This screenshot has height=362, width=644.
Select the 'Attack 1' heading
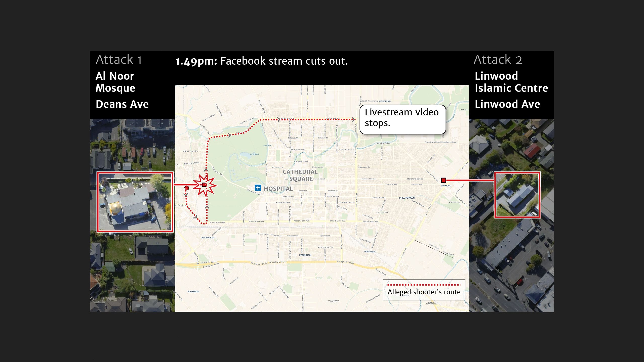[119, 60]
